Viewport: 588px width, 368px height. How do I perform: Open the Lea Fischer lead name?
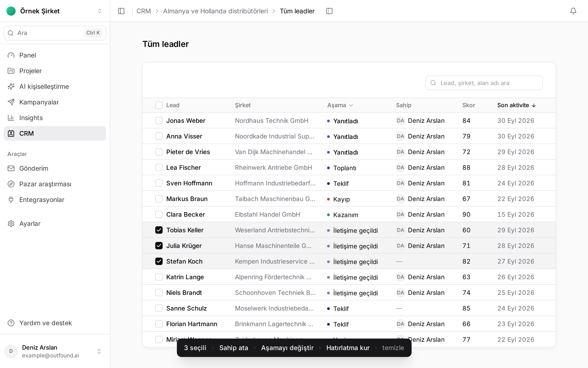(x=184, y=168)
